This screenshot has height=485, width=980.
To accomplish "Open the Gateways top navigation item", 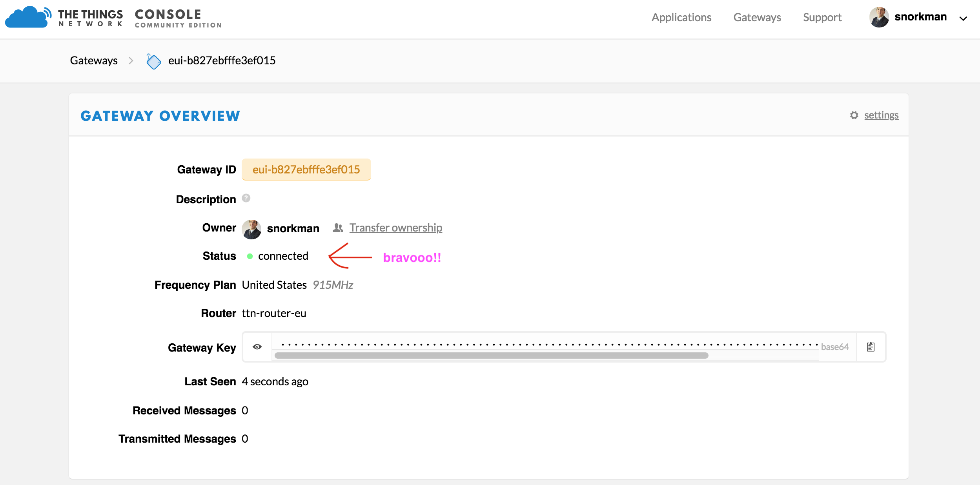I will (x=757, y=17).
